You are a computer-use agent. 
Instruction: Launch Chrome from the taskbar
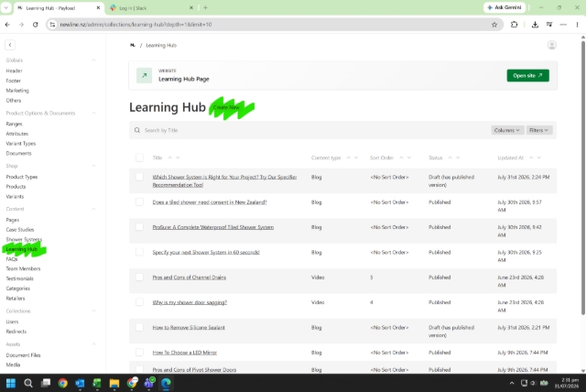pyautogui.click(x=63, y=383)
